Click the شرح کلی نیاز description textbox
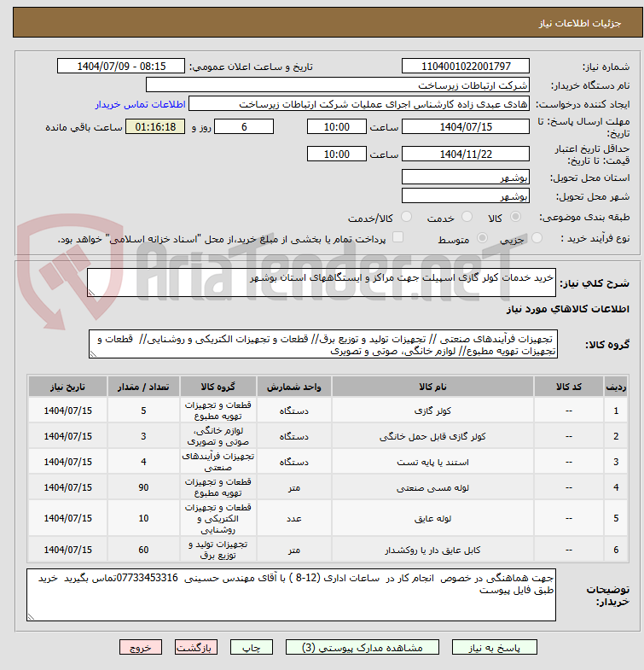 (321, 283)
